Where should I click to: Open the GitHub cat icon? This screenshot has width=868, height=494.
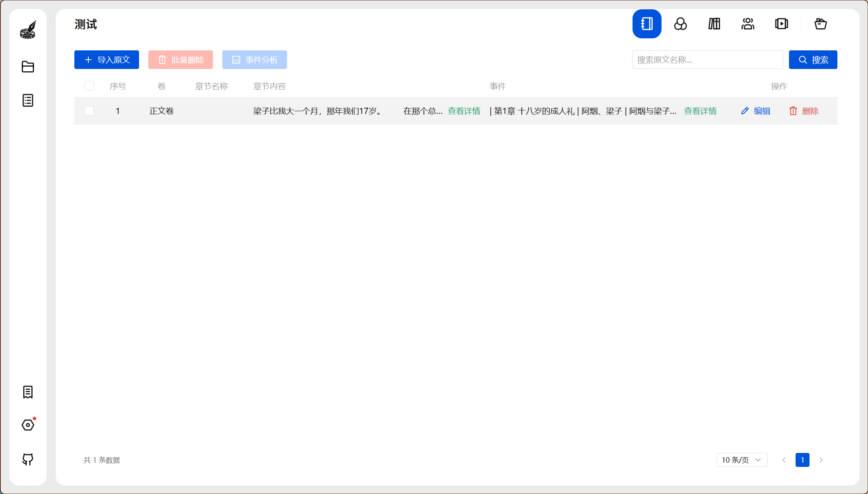(x=28, y=459)
